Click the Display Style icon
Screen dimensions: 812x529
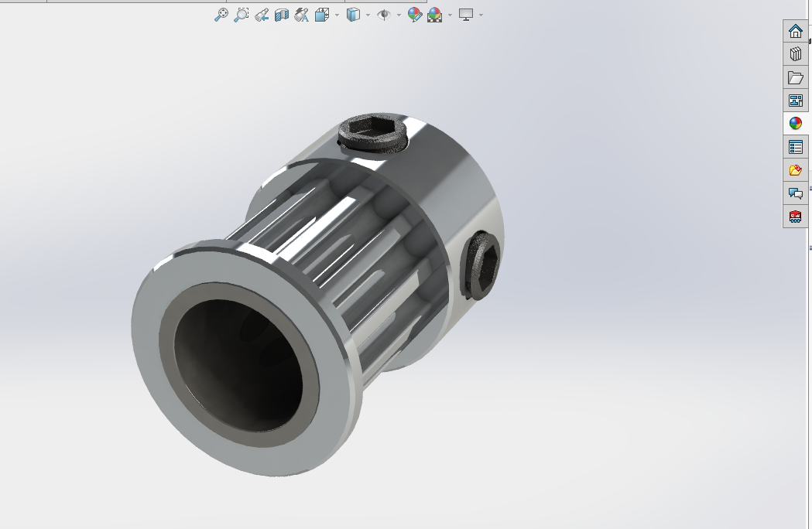point(353,15)
